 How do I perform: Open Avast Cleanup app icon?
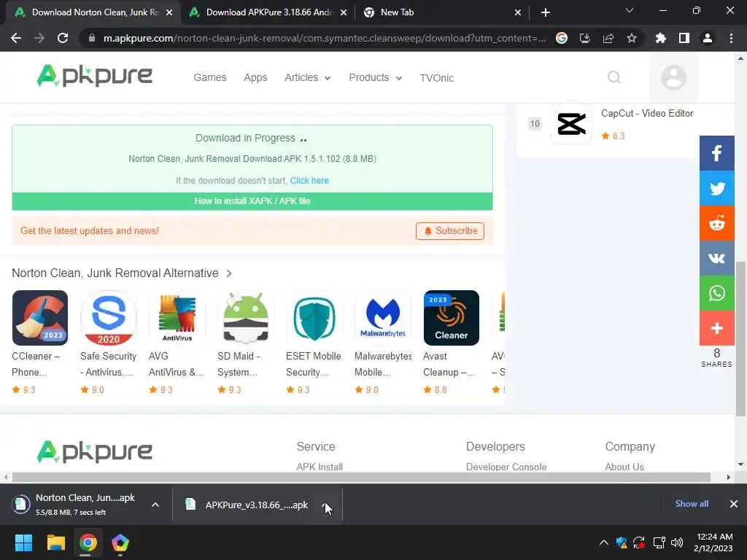451,318
